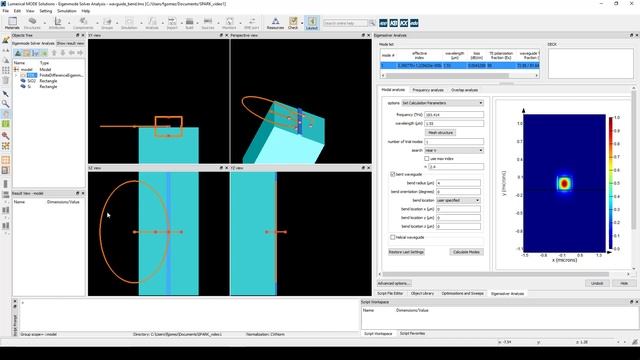Open the Resources configuration icon
Viewport: 640px width, 360px height.
(276, 23)
